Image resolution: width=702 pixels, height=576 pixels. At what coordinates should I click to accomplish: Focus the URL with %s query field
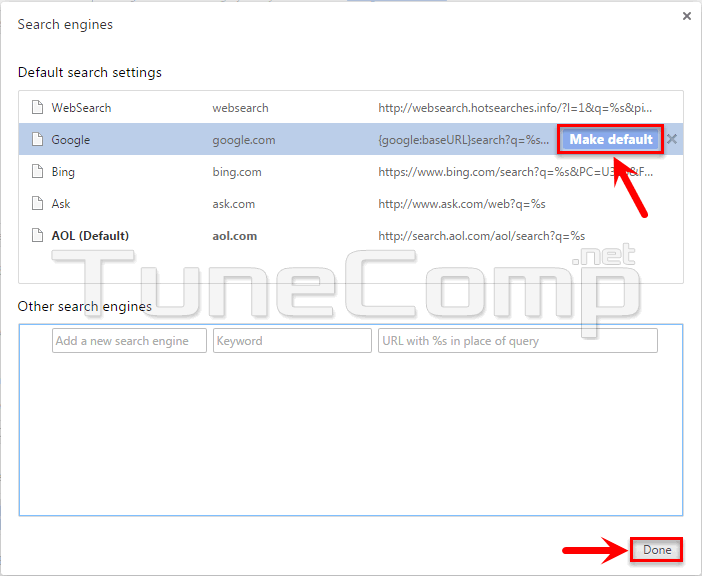click(x=518, y=341)
